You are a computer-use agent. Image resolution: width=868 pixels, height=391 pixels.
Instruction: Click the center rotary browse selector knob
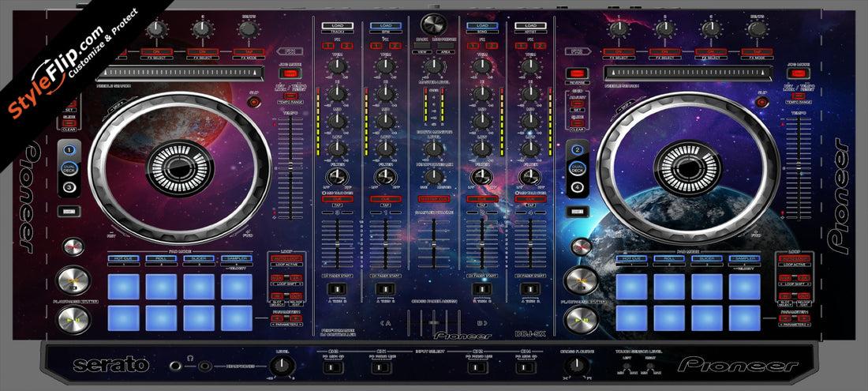point(433,24)
